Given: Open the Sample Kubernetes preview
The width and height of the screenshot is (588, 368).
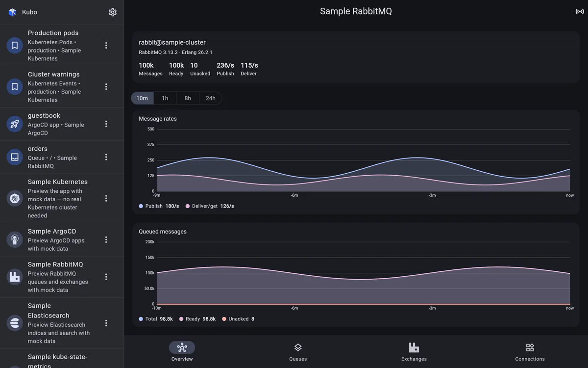Looking at the screenshot, I should tap(62, 198).
